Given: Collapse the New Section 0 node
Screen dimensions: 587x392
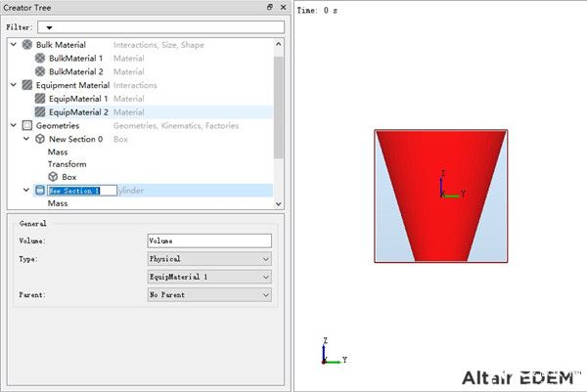Looking at the screenshot, I should tap(26, 139).
